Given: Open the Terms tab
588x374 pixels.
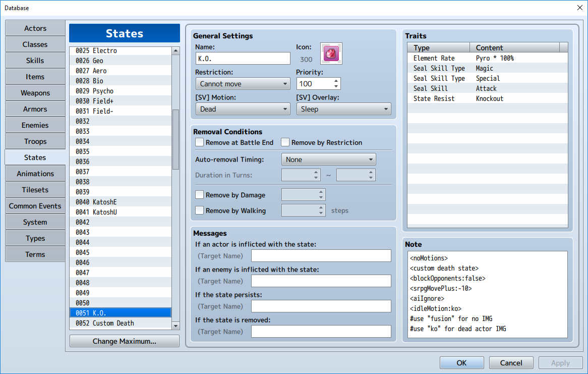Looking at the screenshot, I should [x=35, y=254].
